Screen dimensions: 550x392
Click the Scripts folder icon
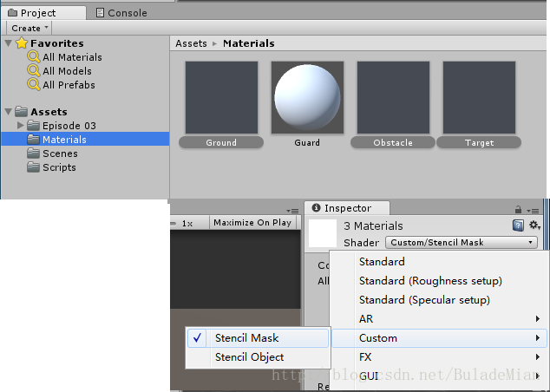(x=33, y=167)
